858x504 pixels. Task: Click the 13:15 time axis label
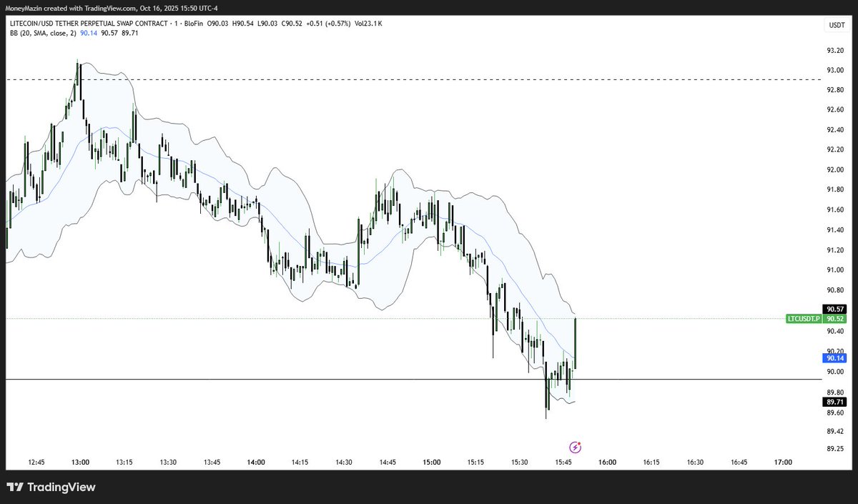[x=124, y=463]
